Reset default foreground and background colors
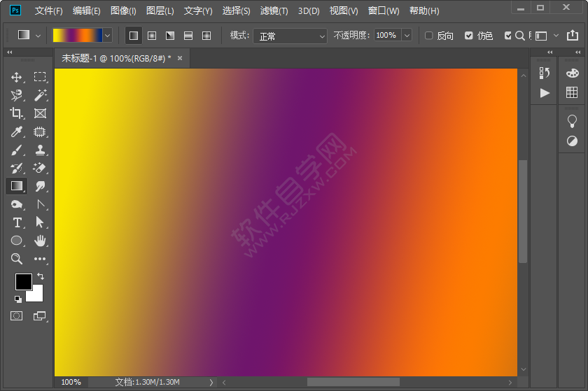Image resolution: width=588 pixels, height=391 pixels. tap(17, 299)
